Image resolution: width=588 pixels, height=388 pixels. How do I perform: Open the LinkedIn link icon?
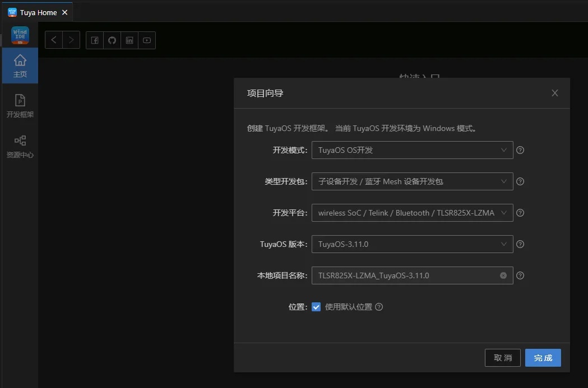coord(129,40)
